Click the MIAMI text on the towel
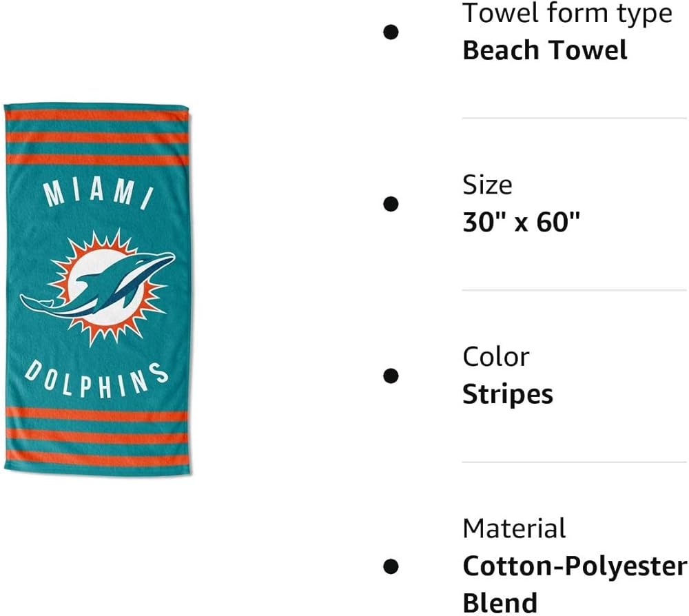 pyautogui.click(x=97, y=192)
